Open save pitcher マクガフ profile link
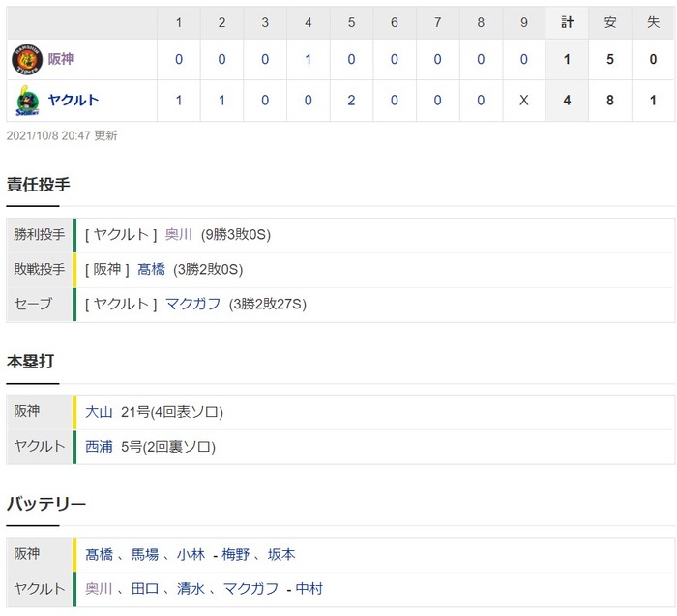This screenshot has width=677, height=616. [193, 304]
